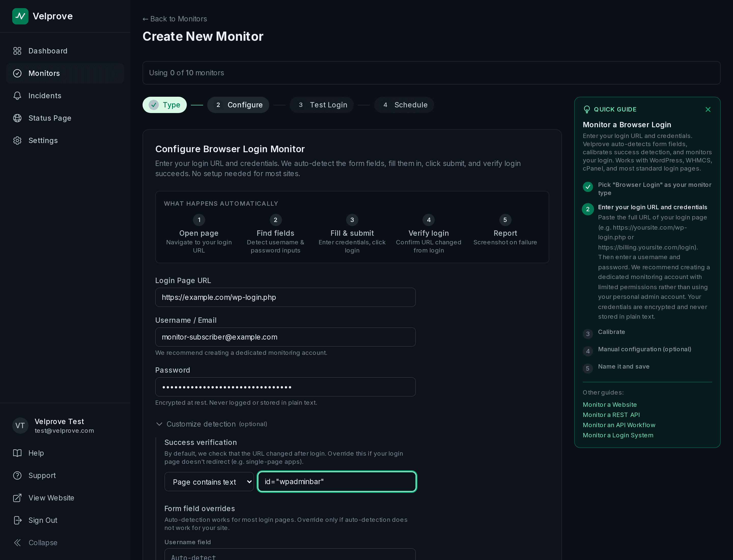Viewport: 733px width, 560px height.
Task: Click View Website in the sidebar
Action: [x=65, y=498]
